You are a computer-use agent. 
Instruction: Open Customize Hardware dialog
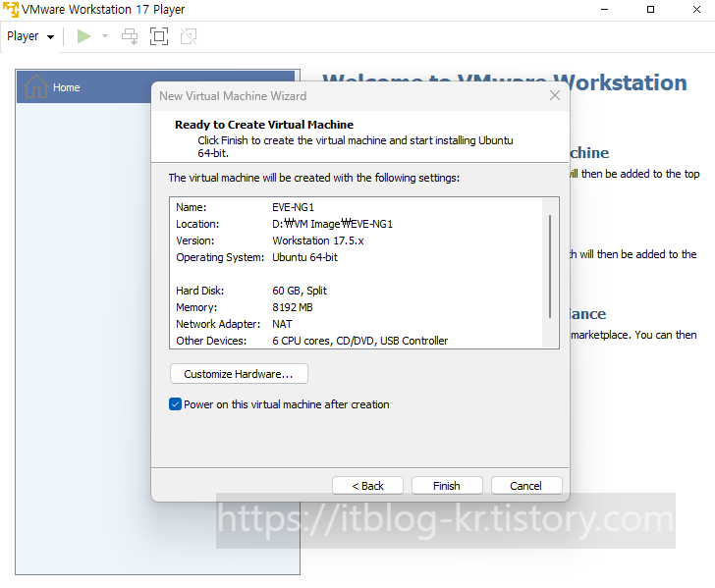pyautogui.click(x=239, y=374)
